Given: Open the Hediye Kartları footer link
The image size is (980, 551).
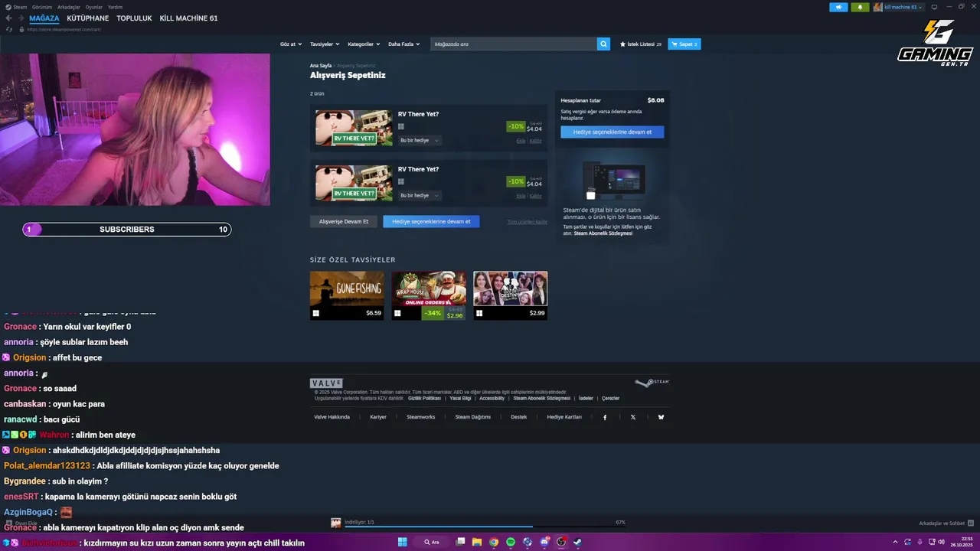Looking at the screenshot, I should (564, 417).
